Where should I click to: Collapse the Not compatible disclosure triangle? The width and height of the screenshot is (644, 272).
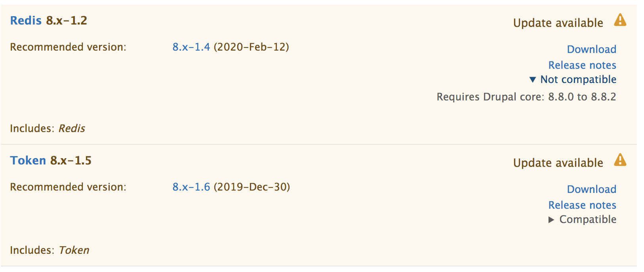[x=533, y=80]
